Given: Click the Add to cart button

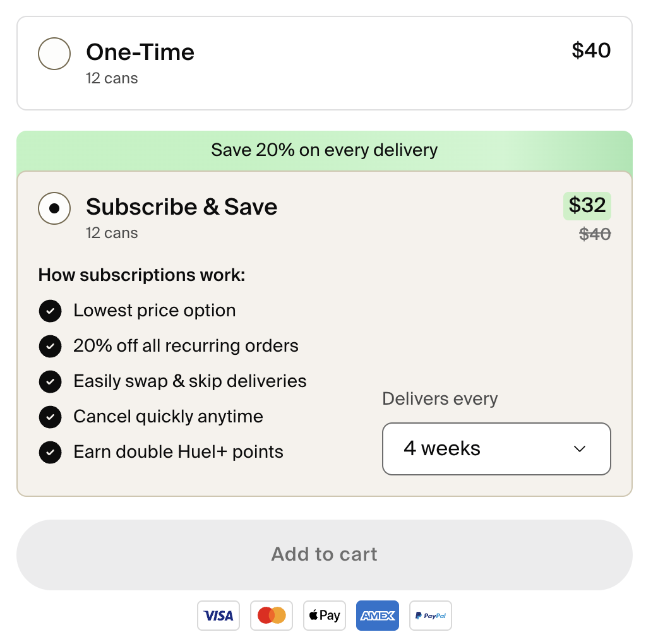Looking at the screenshot, I should click(324, 554).
